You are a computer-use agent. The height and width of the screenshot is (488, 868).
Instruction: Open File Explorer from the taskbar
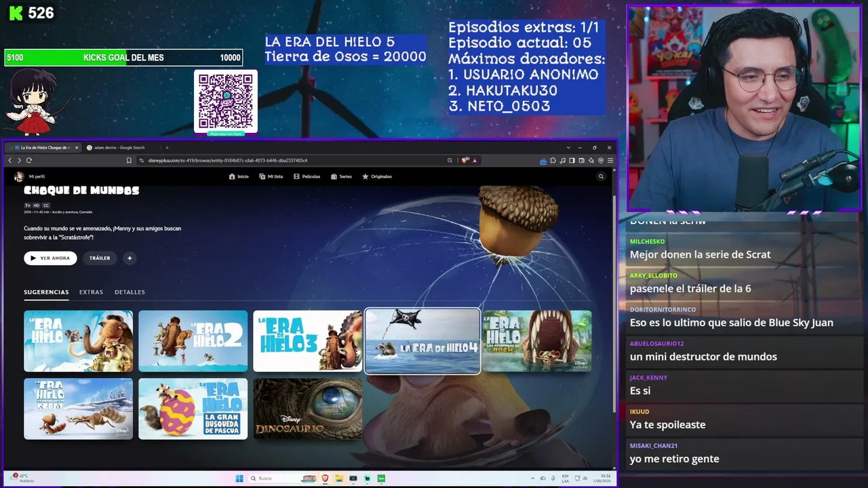(339, 479)
